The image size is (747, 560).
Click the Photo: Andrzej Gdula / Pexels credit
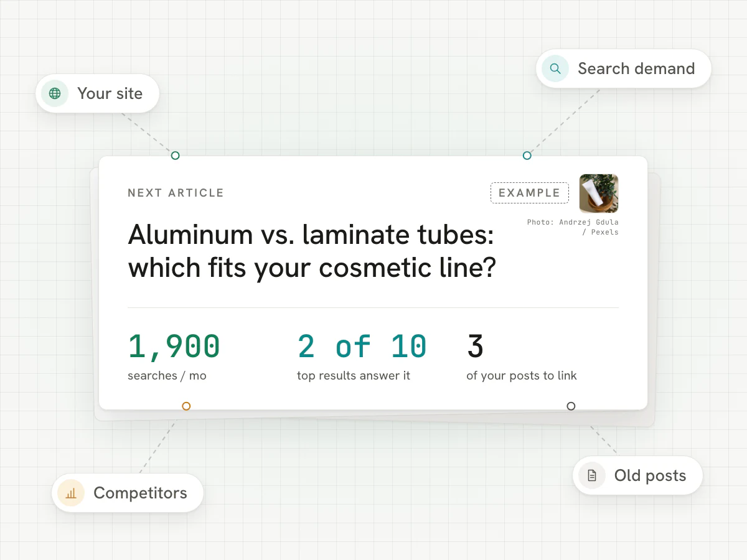[x=573, y=227]
